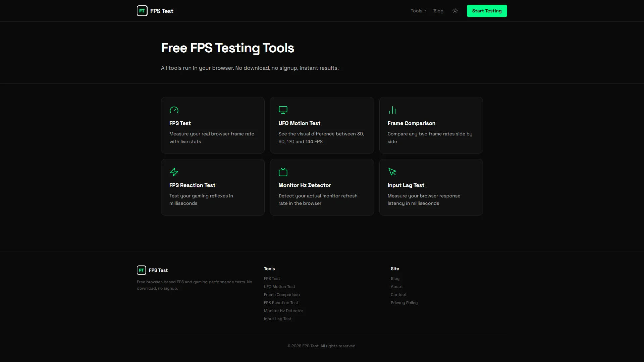Viewport: 644px width, 362px height.
Task: Click the footer 'Site' column heading
Action: [x=395, y=269]
